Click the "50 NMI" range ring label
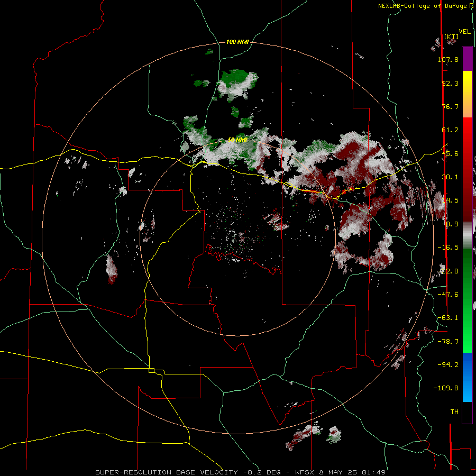Image resolution: width=476 pixels, height=476 pixels. (x=237, y=140)
